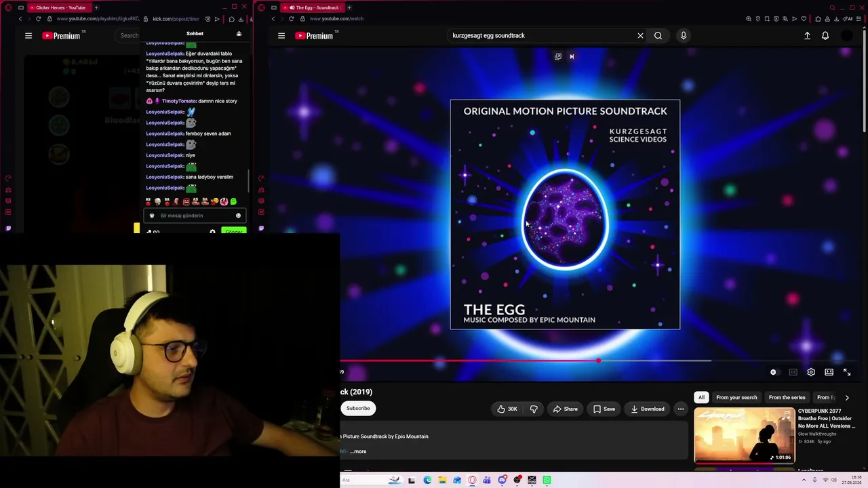Open the Cyberpunk 2077 Breathe Free thumbnail
Viewport: 868px width, 488px height.
[744, 434]
